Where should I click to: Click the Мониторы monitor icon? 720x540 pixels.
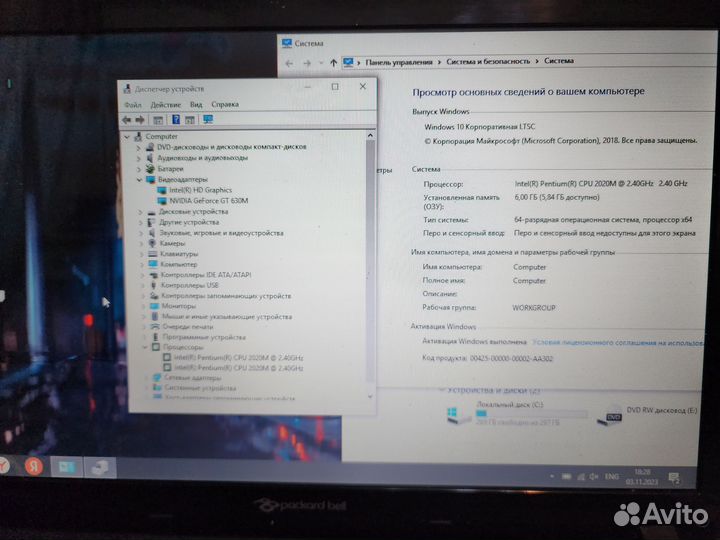click(x=154, y=306)
